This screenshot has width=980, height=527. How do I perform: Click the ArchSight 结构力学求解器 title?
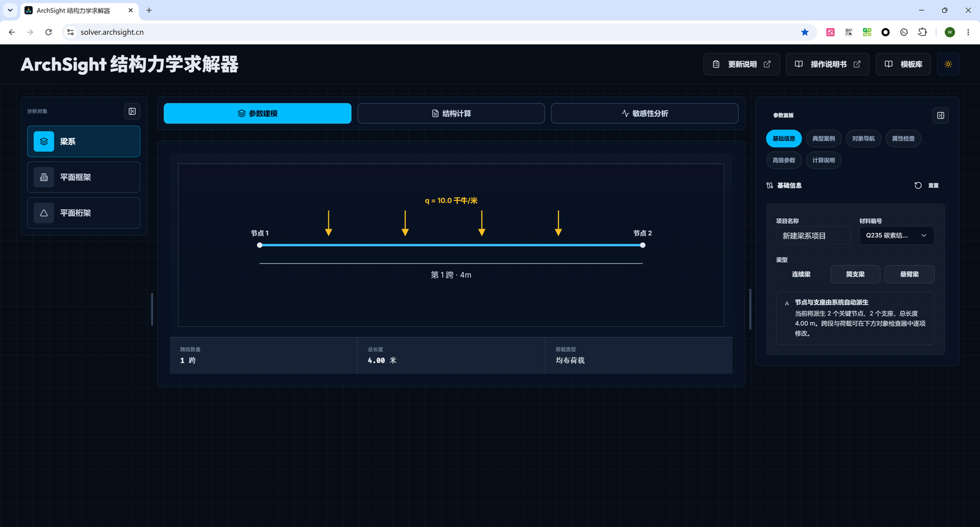(130, 64)
